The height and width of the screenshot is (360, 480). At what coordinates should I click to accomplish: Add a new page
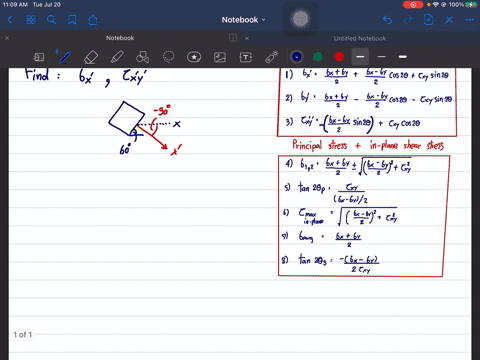(x=428, y=20)
